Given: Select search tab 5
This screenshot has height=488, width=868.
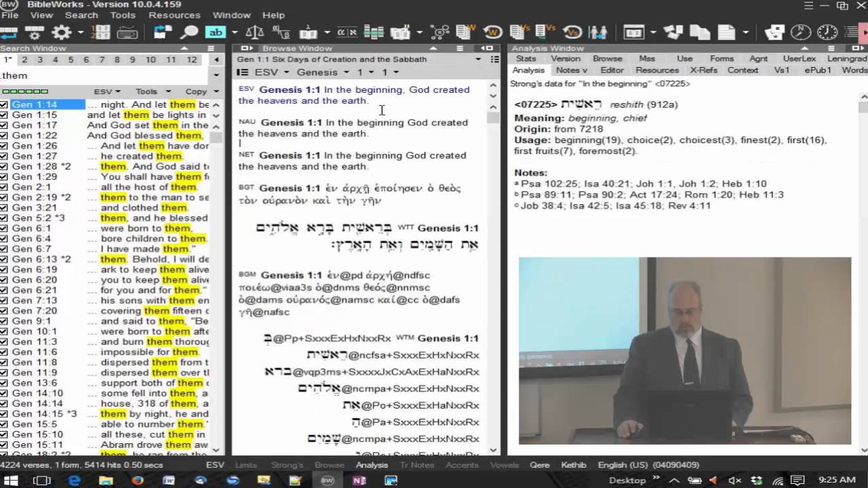Looking at the screenshot, I should coord(71,60).
